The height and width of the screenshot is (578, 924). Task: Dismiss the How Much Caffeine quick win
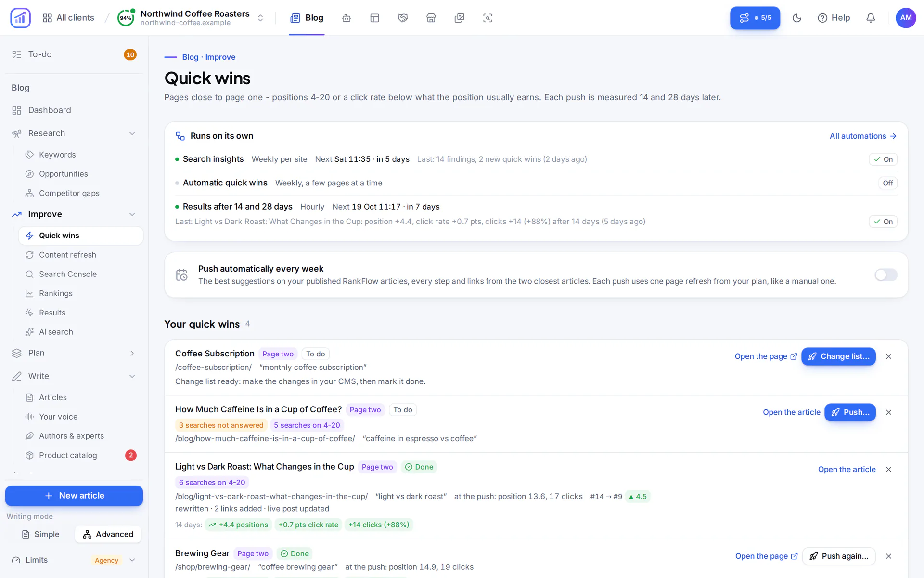pos(889,412)
